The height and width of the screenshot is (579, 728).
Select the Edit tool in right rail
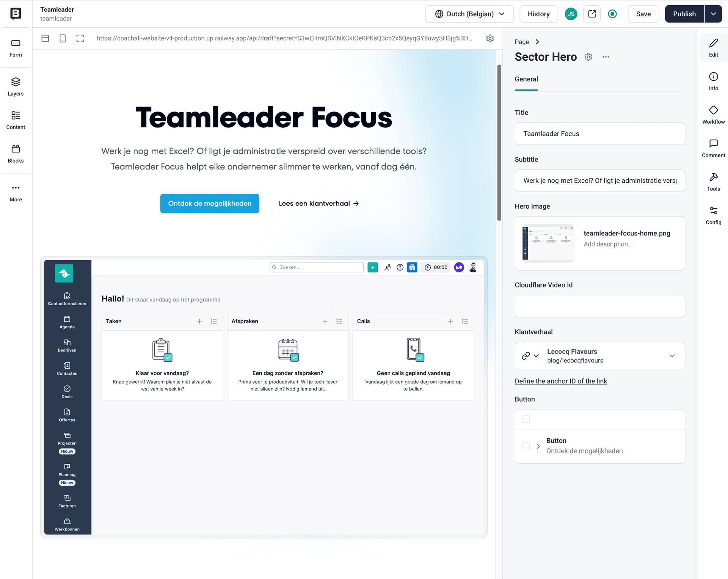click(x=714, y=48)
